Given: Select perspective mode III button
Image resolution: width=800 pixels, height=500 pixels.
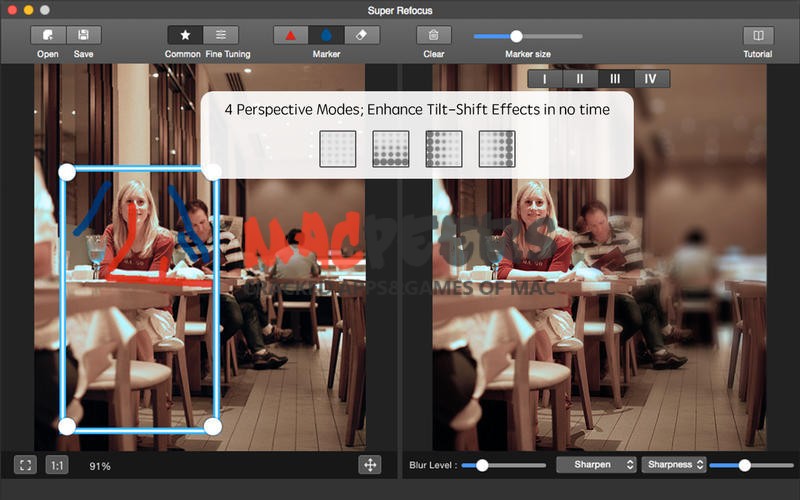Looking at the screenshot, I should [615, 79].
